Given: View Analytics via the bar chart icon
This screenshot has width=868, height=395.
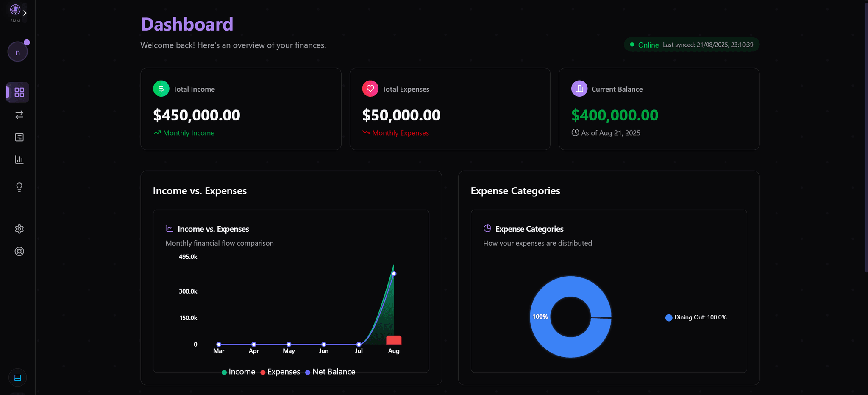Looking at the screenshot, I should click(x=19, y=160).
